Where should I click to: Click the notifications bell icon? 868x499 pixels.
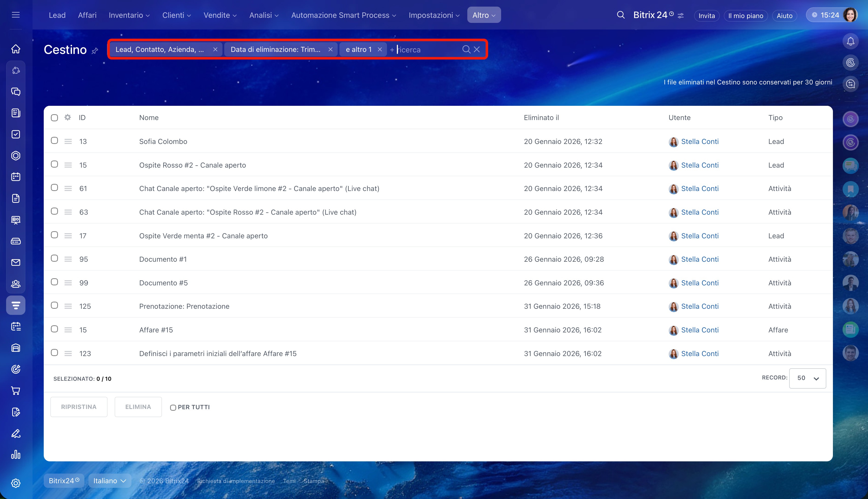[850, 41]
